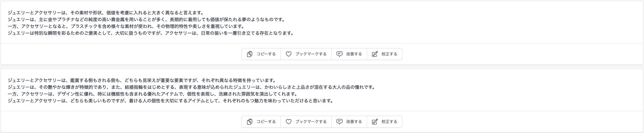The image size is (644, 133).
Task: Click the heart bookmark icon under the 鑑賞する側 paragraph
Action: coord(288,121)
